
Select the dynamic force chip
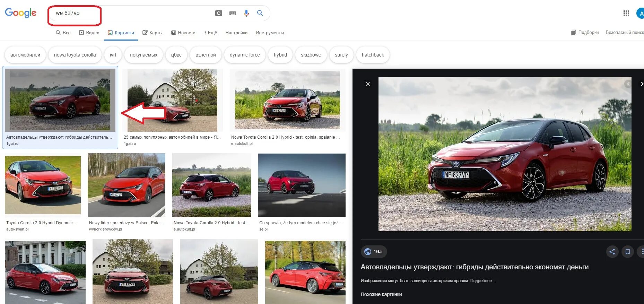pos(245,55)
